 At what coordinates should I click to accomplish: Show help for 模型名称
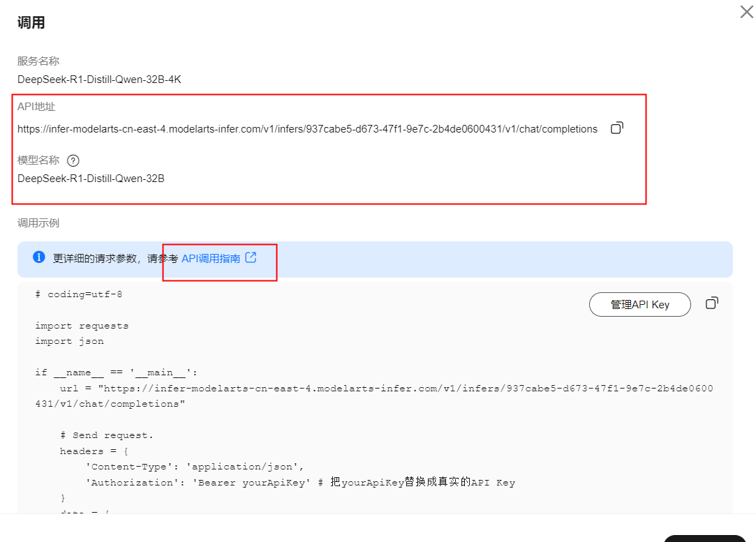tap(73, 160)
